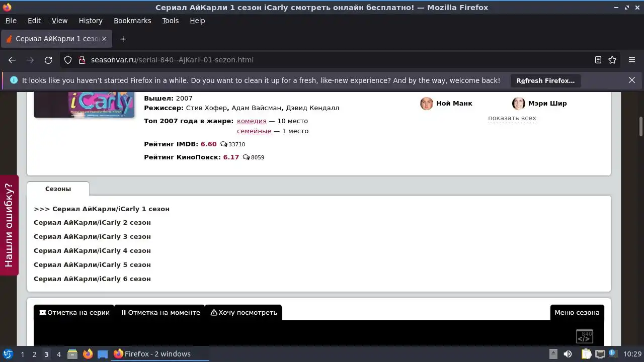Viewport: 644px width, 362px height.
Task: Open the network connection tray icon
Action: (x=600, y=354)
